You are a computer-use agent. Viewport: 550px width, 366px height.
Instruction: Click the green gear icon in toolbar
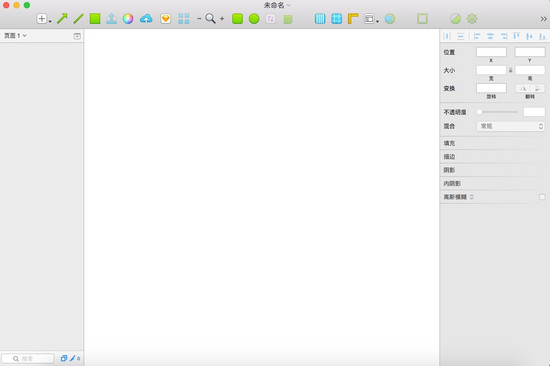(472, 19)
